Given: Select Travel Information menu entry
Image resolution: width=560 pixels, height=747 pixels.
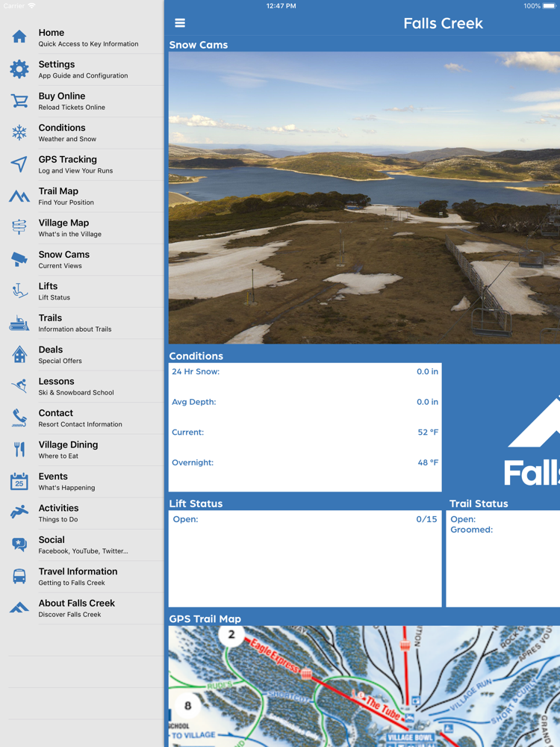Looking at the screenshot, I should click(82, 577).
